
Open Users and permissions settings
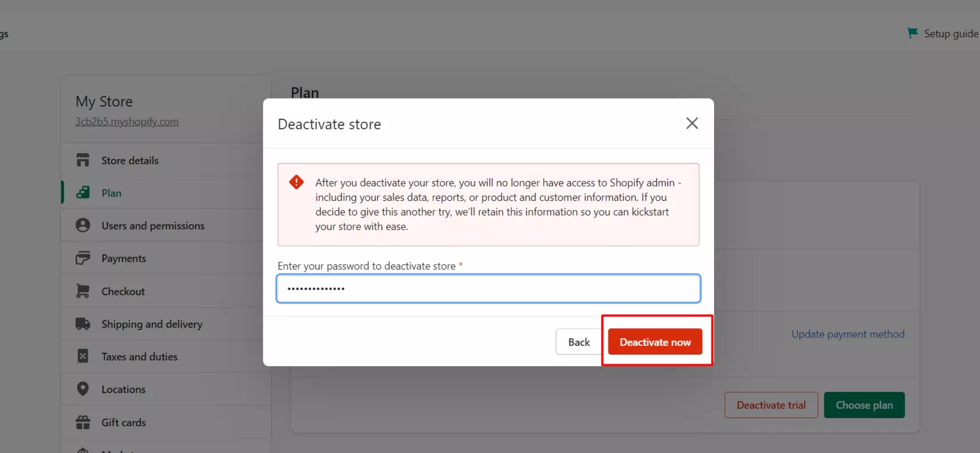[x=166, y=226]
